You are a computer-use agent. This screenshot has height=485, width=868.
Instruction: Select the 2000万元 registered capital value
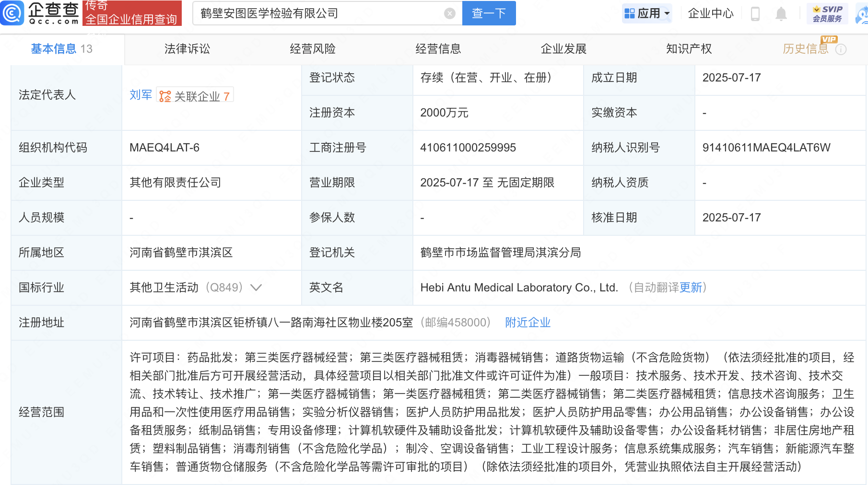[x=444, y=113]
